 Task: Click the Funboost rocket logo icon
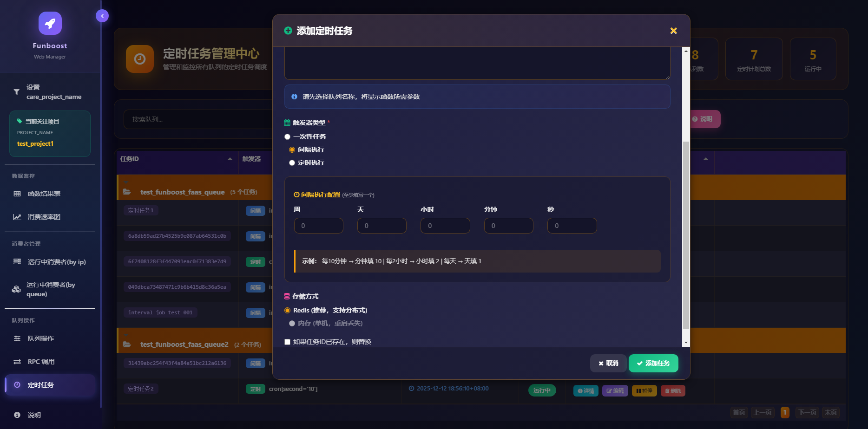(50, 23)
